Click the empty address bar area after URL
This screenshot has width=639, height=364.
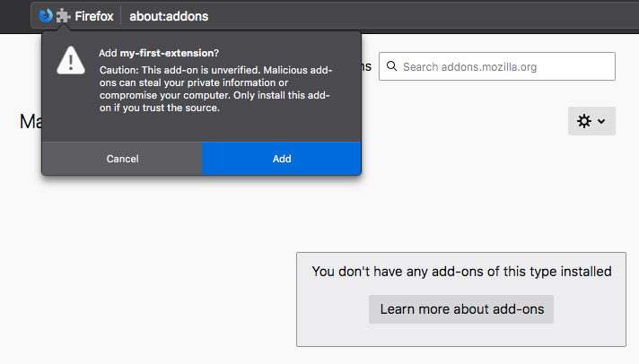[x=424, y=16]
